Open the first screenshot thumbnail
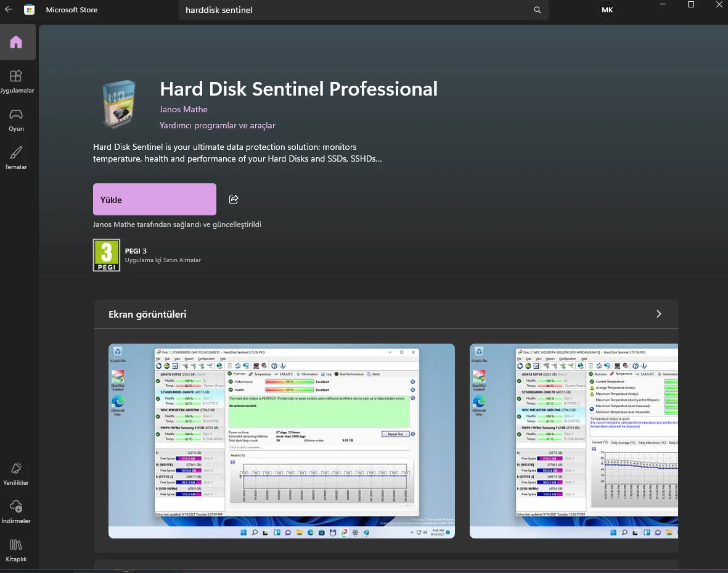The width and height of the screenshot is (728, 573). [x=281, y=441]
